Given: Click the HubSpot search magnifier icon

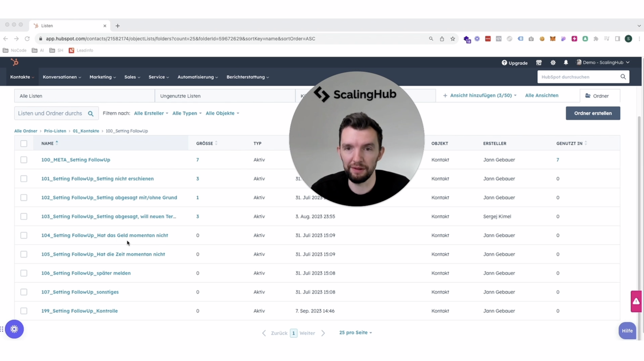Looking at the screenshot, I should click(623, 77).
